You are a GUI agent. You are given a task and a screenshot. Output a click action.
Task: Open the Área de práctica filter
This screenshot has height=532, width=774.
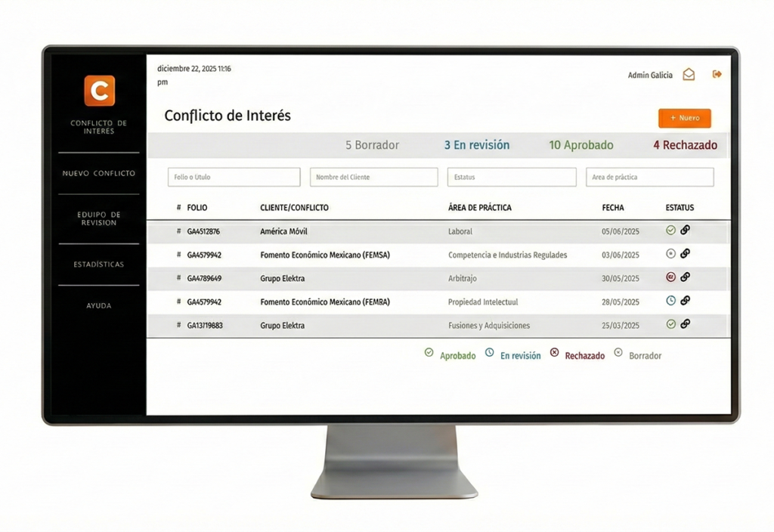tap(649, 178)
